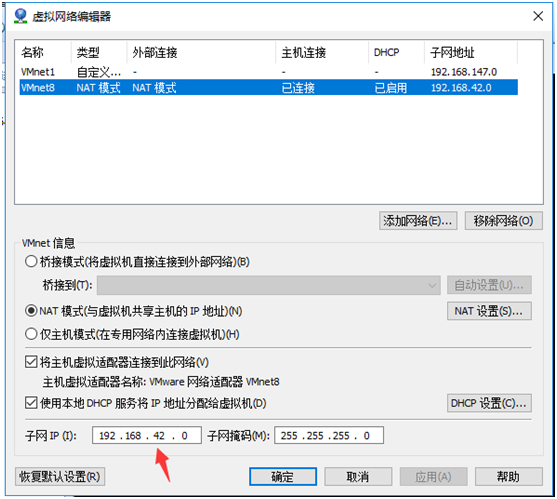Select 仅主机模式 radio button

[31, 334]
